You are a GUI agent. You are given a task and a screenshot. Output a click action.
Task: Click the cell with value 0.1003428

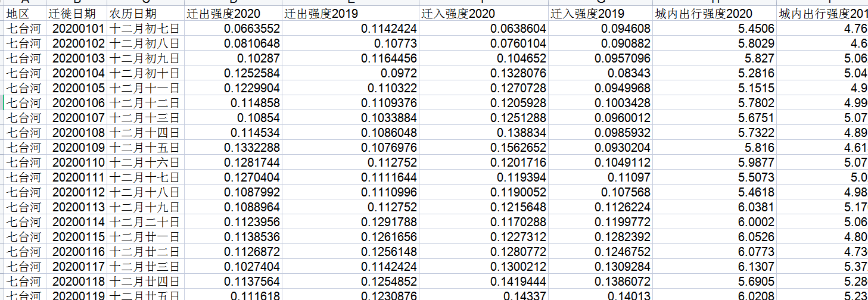pos(601,103)
